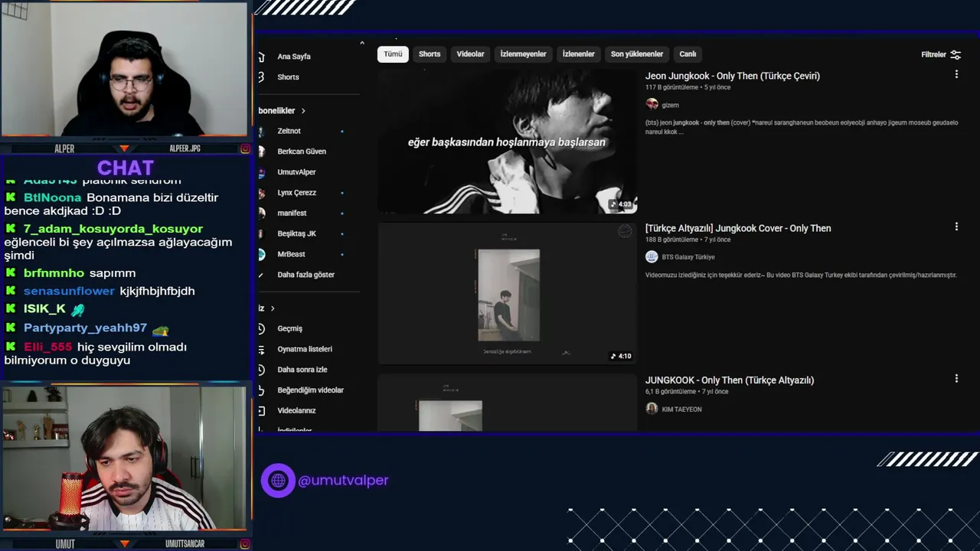Select the Son yüklenenler filter chip

coord(637,54)
